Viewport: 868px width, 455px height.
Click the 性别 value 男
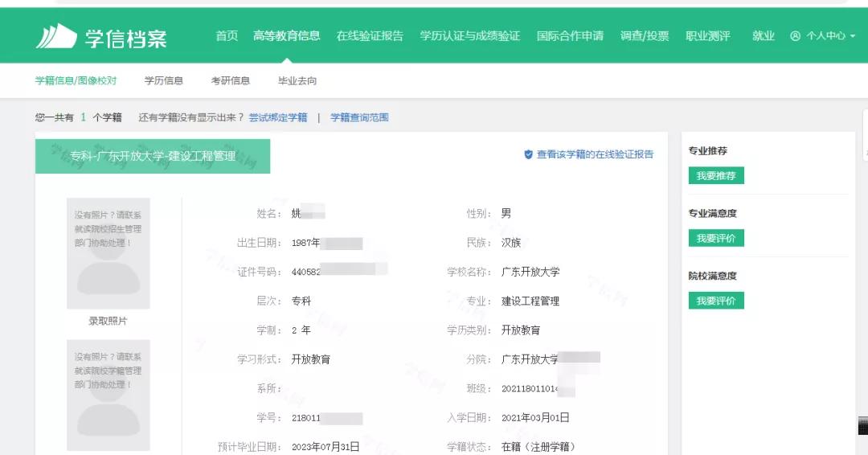506,213
